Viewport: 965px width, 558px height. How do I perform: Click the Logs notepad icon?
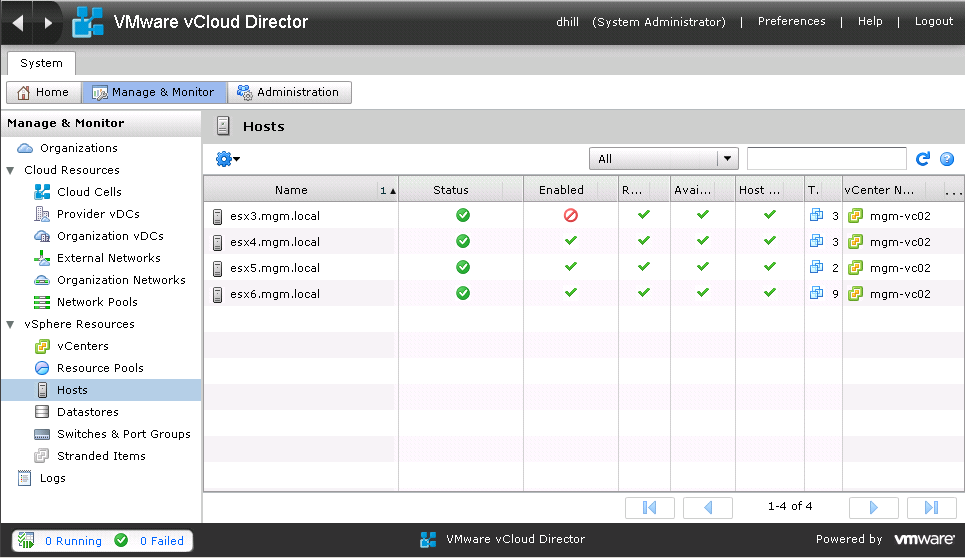coord(25,478)
